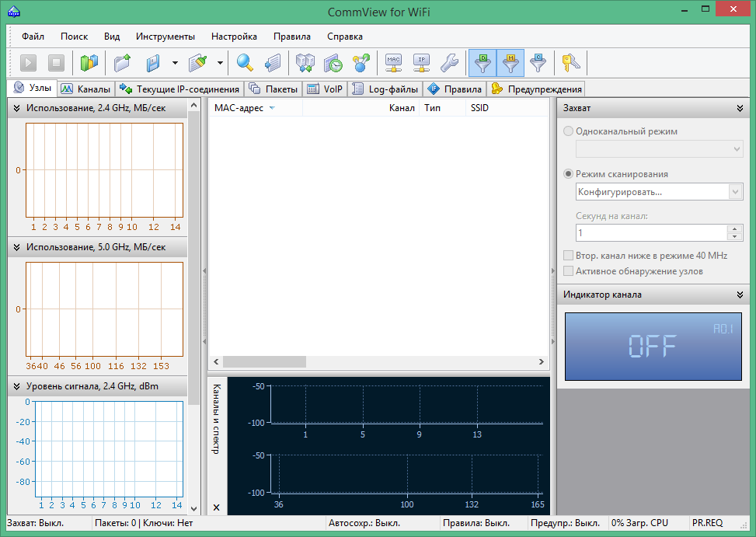Increase seconds per channel with up arrow
This screenshot has height=537, width=756.
734,229
